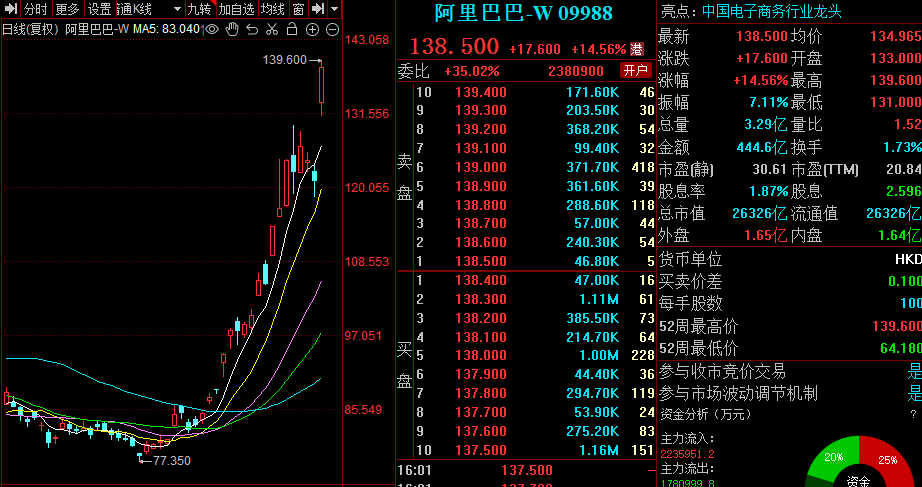Click the 参与收市竞价交易 row
Screen dimensions: 922x487
[789, 371]
